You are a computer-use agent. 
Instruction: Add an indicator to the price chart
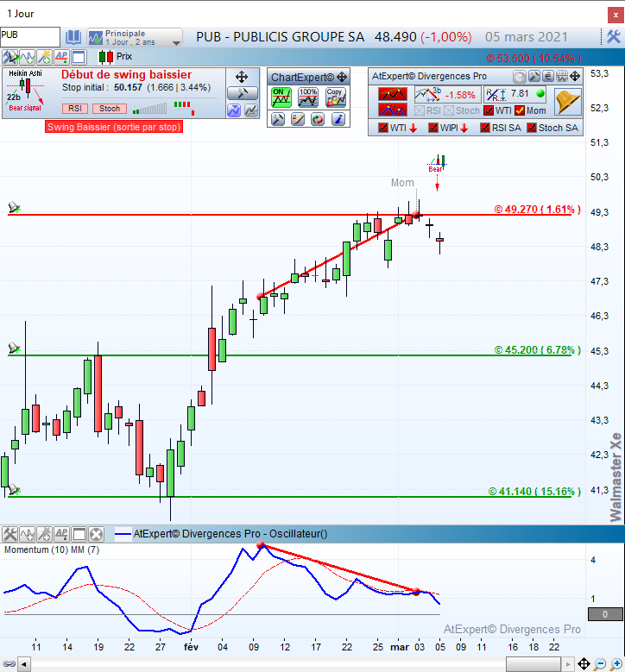point(28,57)
